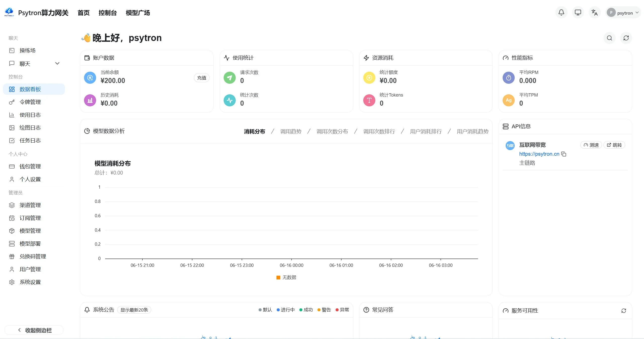Open 钱包管理 in the sidebar
Viewport: 644px width, 339px height.
(x=34, y=166)
